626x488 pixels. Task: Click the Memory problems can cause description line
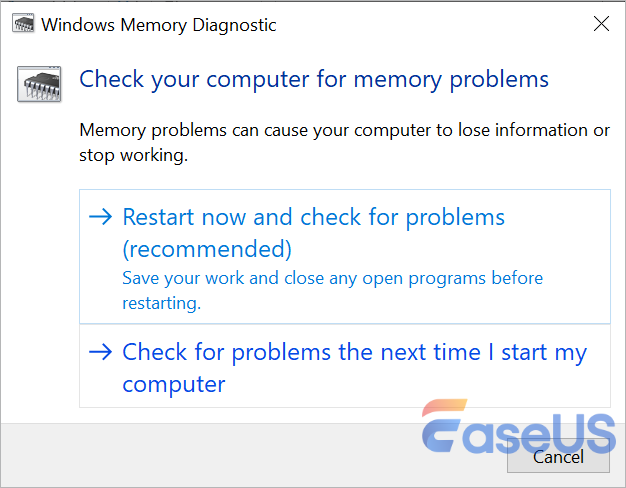coord(344,131)
